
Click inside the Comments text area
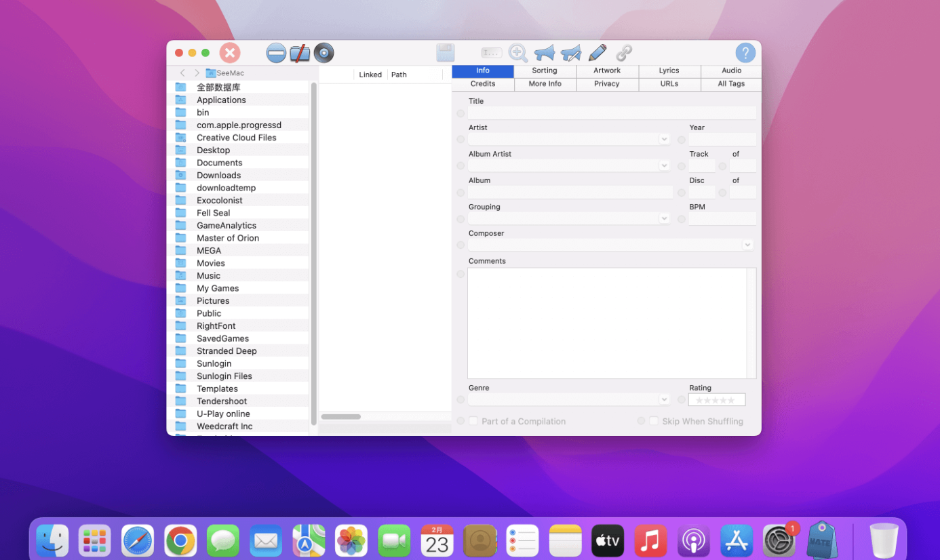tap(606, 323)
